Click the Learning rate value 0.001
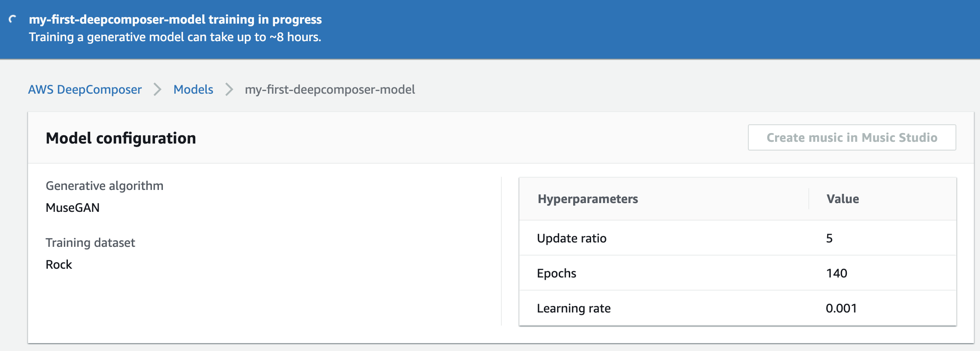 pos(841,309)
